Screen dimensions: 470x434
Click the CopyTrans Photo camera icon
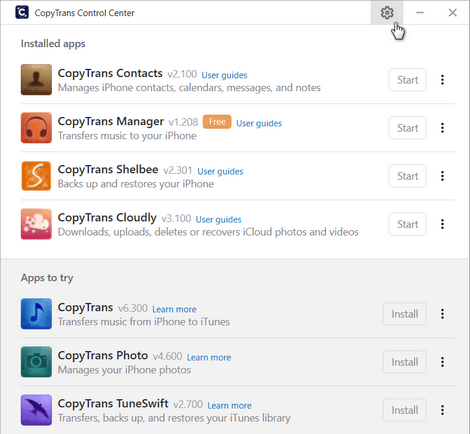tap(36, 362)
